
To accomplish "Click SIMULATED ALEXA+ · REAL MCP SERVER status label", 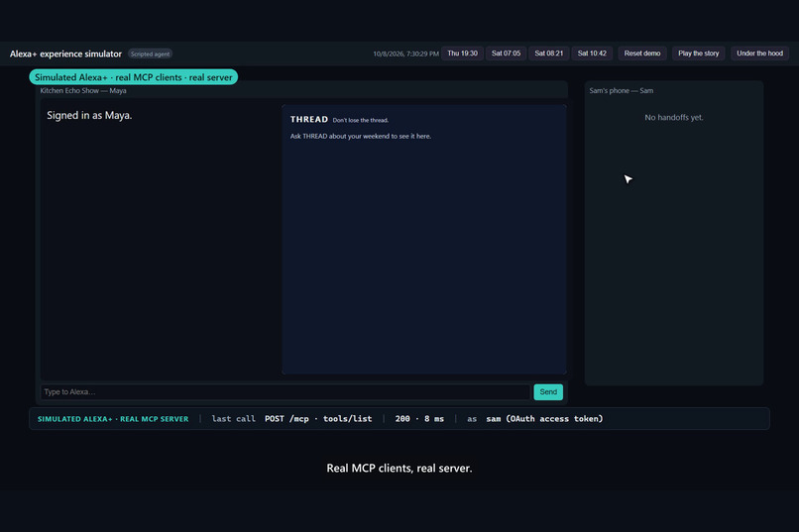I will point(113,419).
